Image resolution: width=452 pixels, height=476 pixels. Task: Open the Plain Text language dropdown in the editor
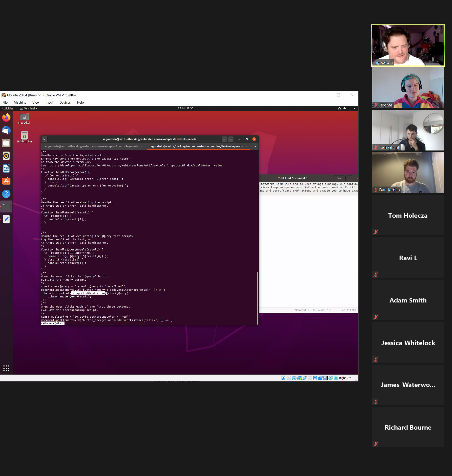[x=301, y=310]
